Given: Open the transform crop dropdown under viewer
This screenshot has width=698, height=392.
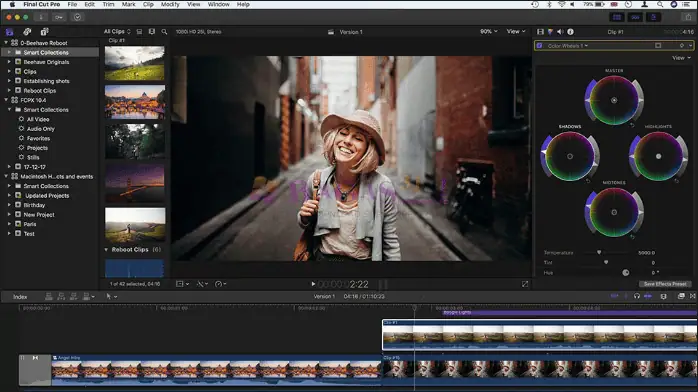Looking at the screenshot, I should coord(183,284).
